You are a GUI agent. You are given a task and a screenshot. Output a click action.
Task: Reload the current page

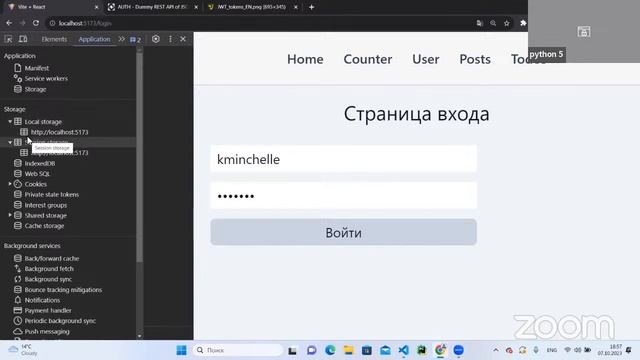(x=36, y=23)
